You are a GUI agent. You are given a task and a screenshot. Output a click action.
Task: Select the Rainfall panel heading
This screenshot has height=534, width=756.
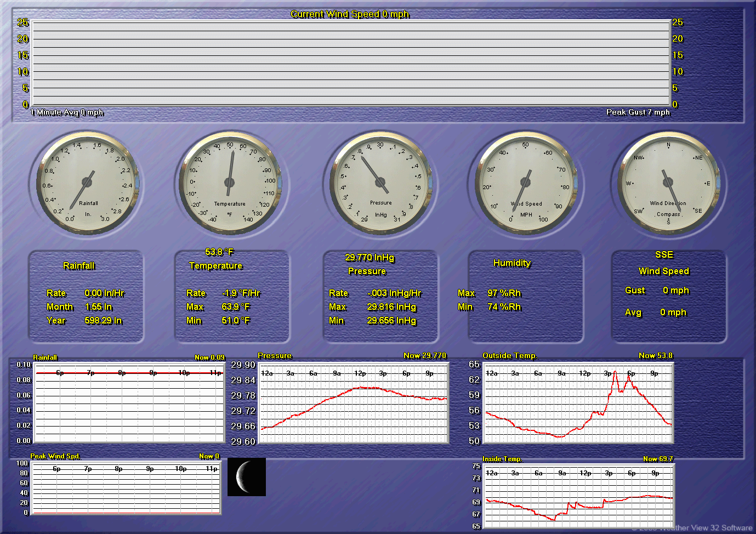click(x=79, y=266)
